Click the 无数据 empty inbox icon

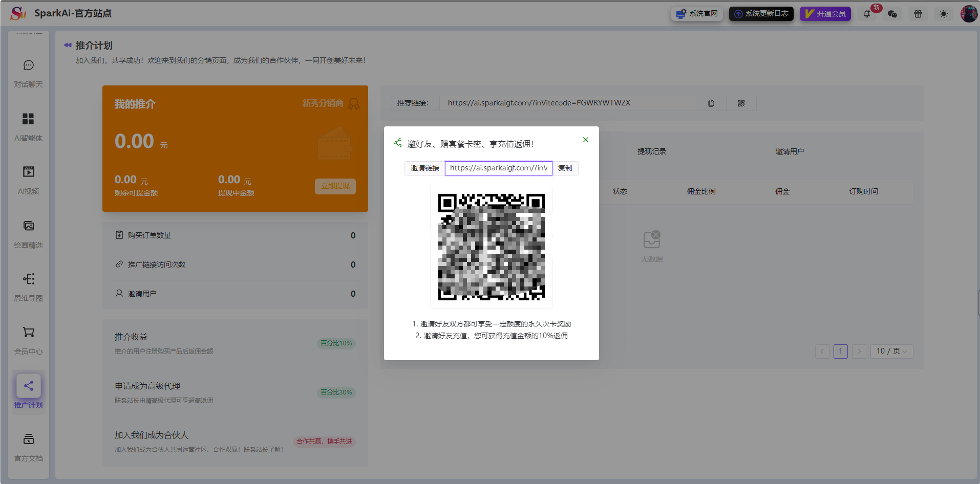point(652,239)
